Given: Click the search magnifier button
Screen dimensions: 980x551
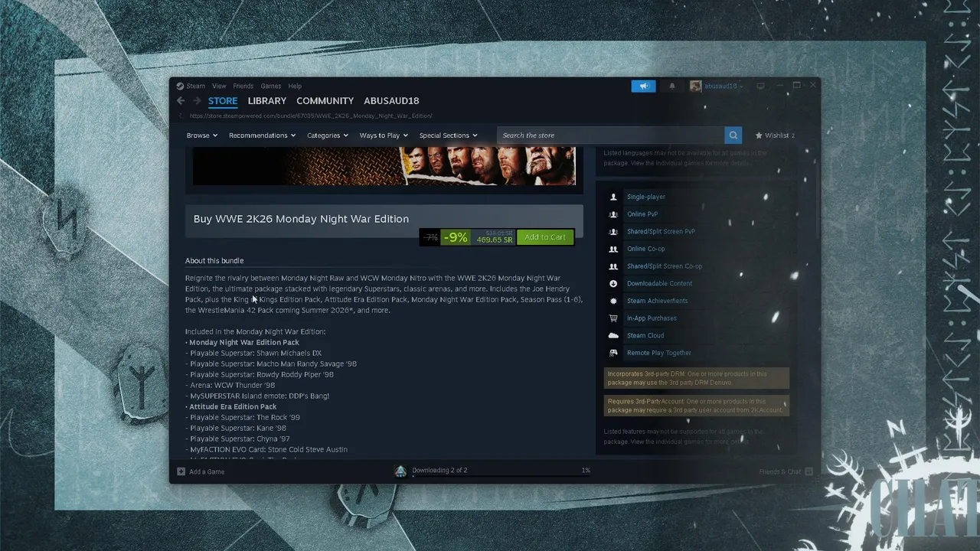Looking at the screenshot, I should coord(733,135).
